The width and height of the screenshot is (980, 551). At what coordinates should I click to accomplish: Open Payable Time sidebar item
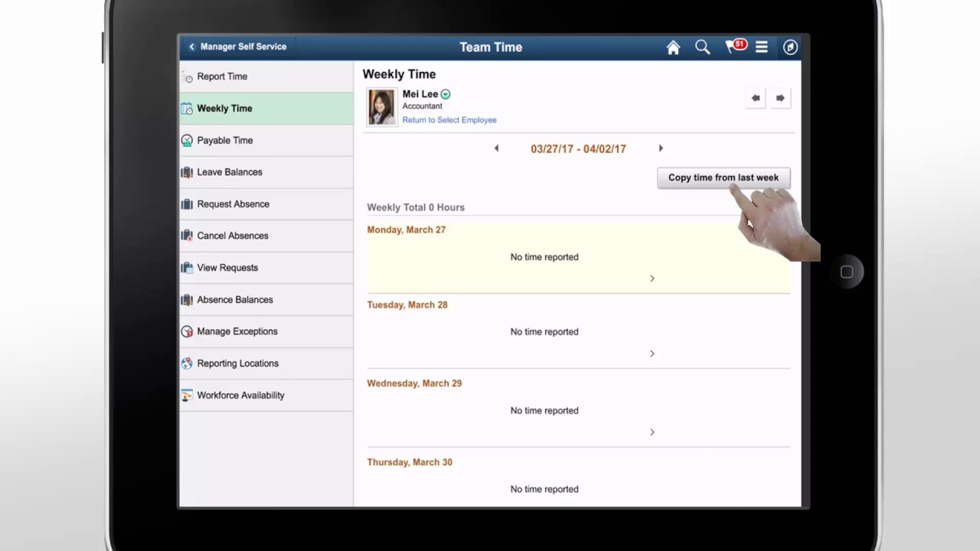[x=266, y=141]
